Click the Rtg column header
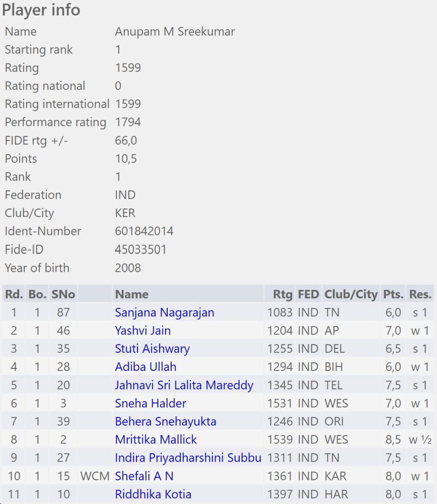Image resolution: width=437 pixels, height=504 pixels. (x=282, y=294)
